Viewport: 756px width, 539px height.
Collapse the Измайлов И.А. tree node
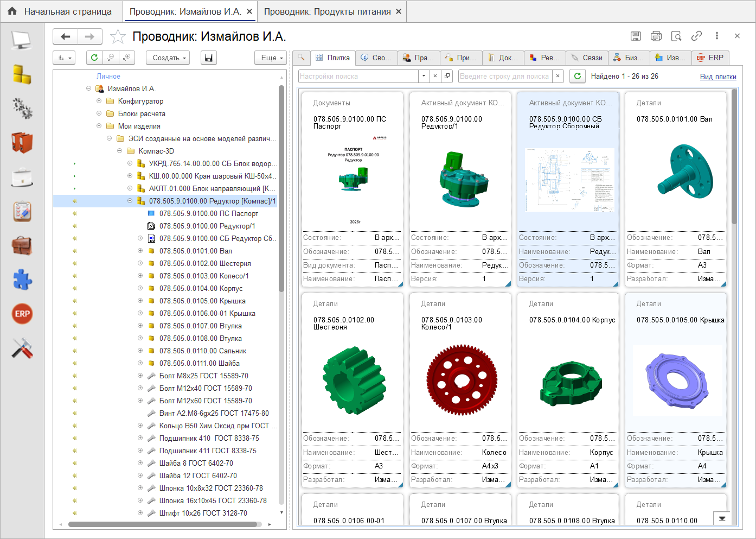click(x=88, y=88)
